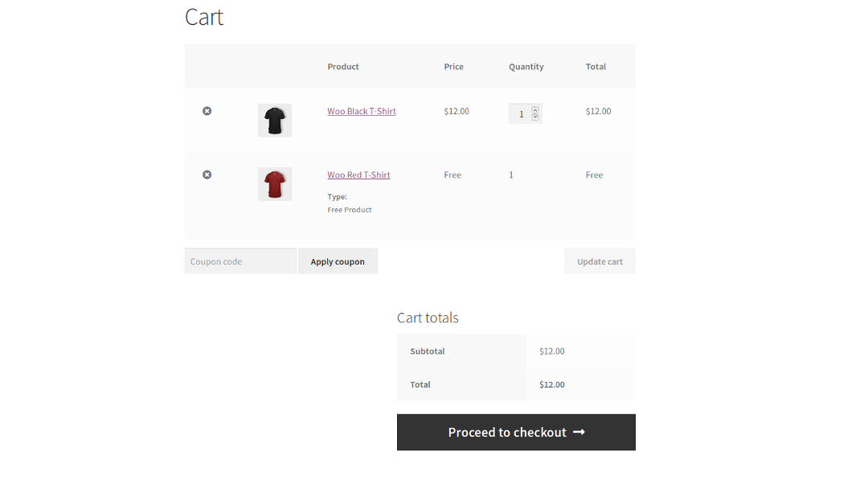Click into the Coupon code field
The width and height of the screenshot is (868, 489).
coord(240,261)
